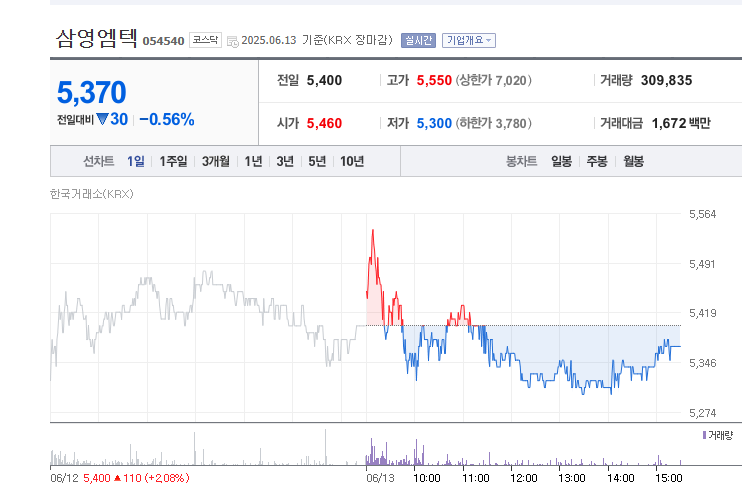The height and width of the screenshot is (493, 742).
Task: Click the 거래대금 value 1,672 백만
Action: [681, 123]
